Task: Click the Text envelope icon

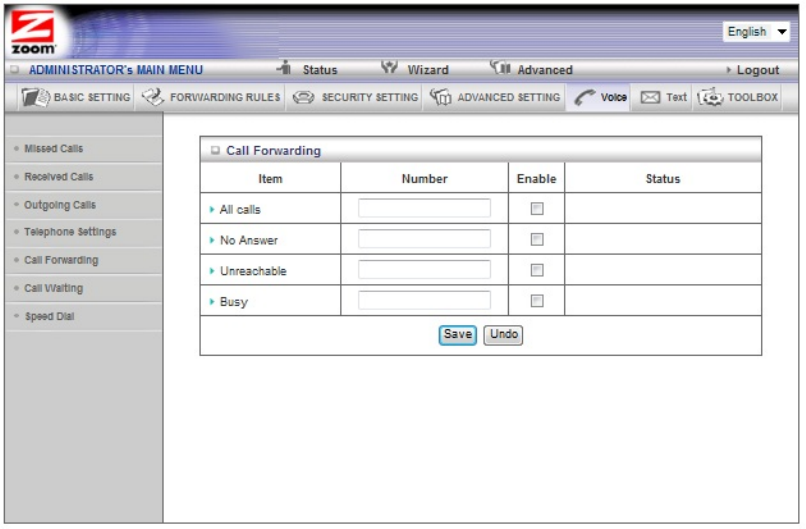Action: pos(650,97)
